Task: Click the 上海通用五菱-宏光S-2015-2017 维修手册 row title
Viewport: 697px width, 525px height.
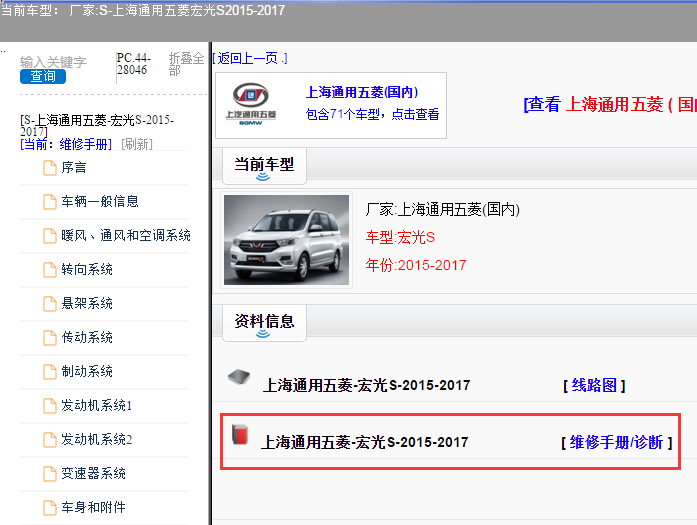Action: [x=365, y=442]
